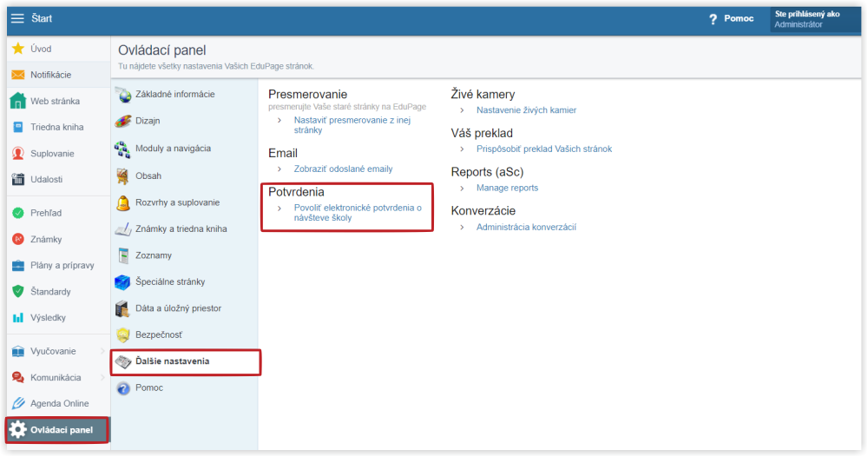Open the hamburger menu next to Štart
868x457 pixels.
[17, 18]
